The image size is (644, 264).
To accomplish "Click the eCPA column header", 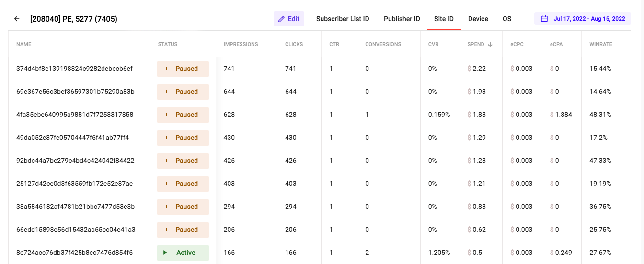I will pos(556,44).
